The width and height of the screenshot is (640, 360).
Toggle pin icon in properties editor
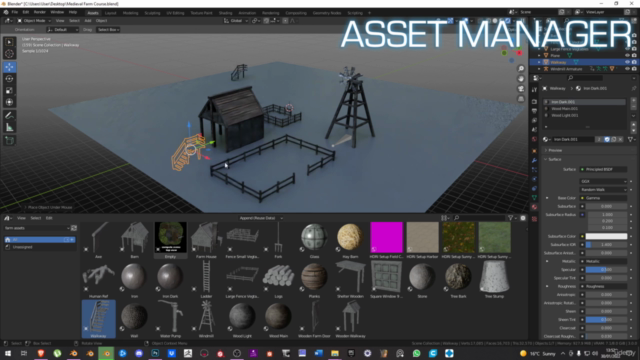(x=633, y=88)
